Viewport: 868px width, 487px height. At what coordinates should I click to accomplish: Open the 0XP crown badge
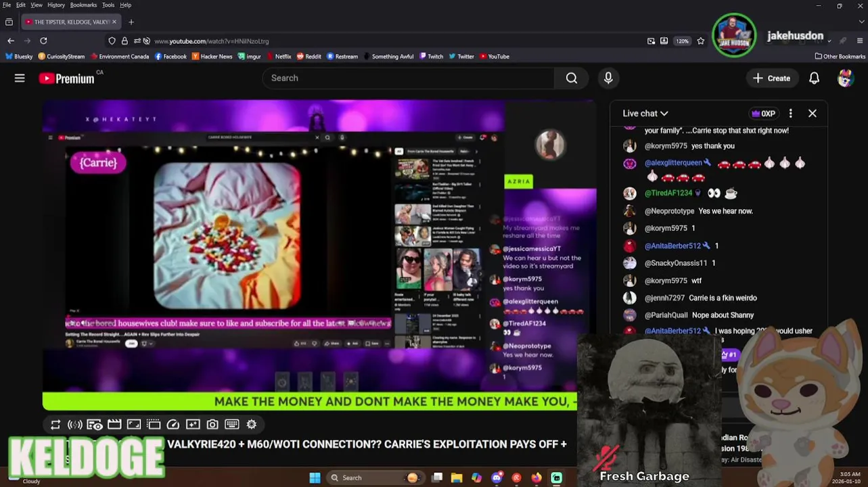pyautogui.click(x=763, y=114)
